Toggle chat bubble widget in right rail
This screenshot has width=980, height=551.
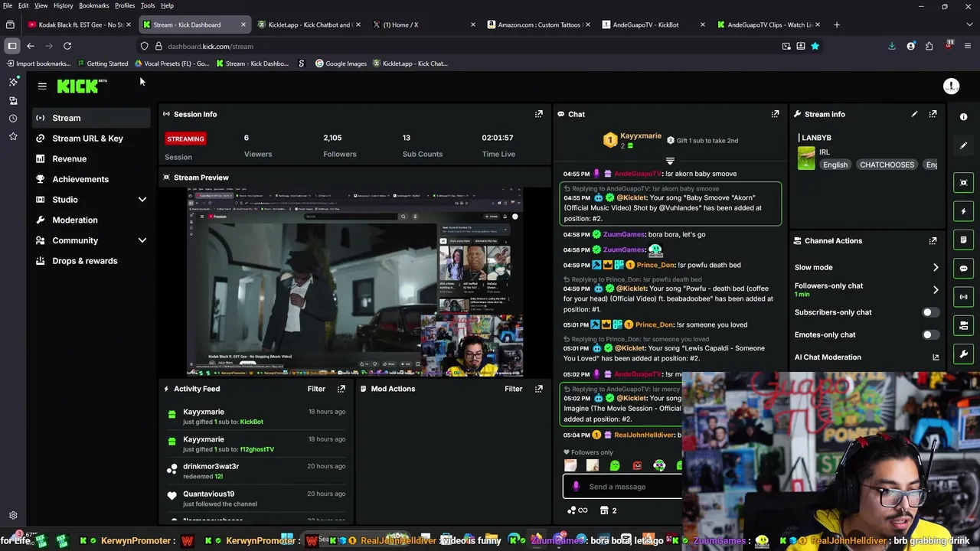(x=964, y=269)
